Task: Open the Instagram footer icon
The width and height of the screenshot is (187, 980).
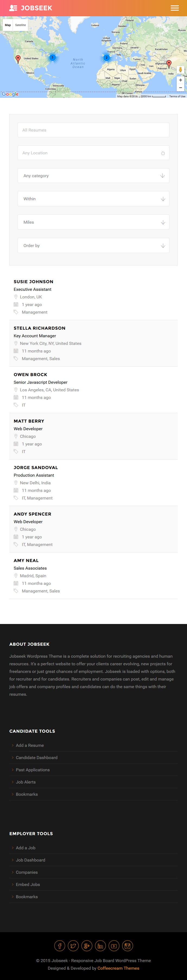Action: [128, 945]
